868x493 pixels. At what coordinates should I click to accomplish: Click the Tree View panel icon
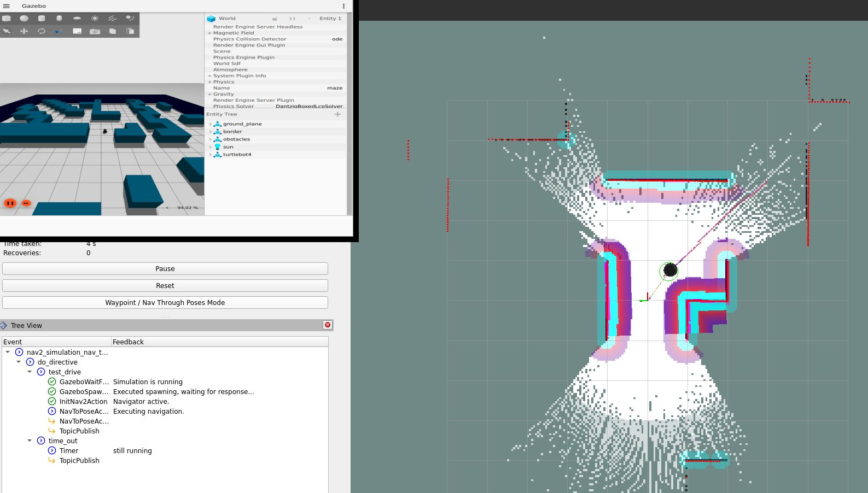tap(4, 325)
